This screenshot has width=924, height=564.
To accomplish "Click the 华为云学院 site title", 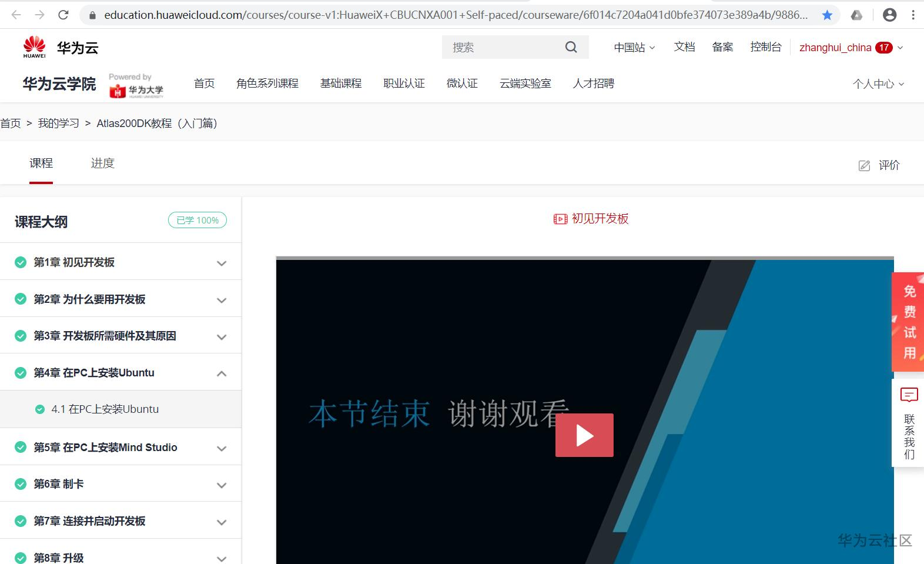I will coord(59,84).
